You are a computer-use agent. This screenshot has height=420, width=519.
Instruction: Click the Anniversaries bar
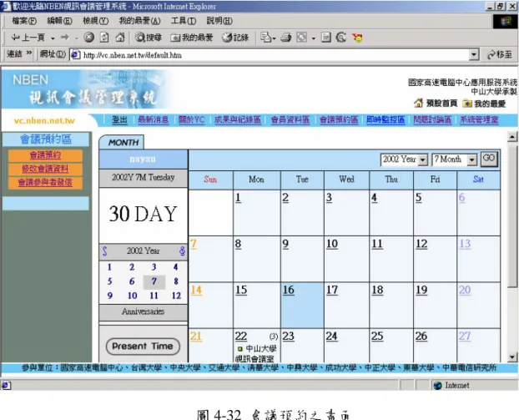tap(143, 311)
